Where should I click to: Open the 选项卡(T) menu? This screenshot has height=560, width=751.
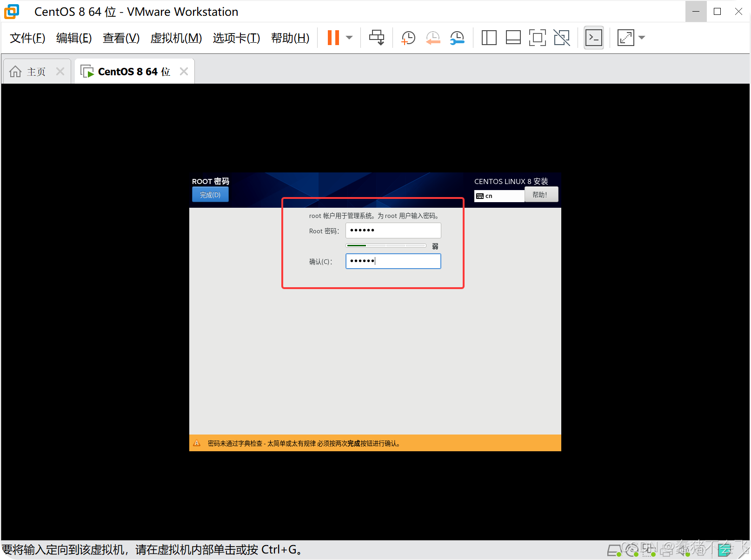pos(236,38)
